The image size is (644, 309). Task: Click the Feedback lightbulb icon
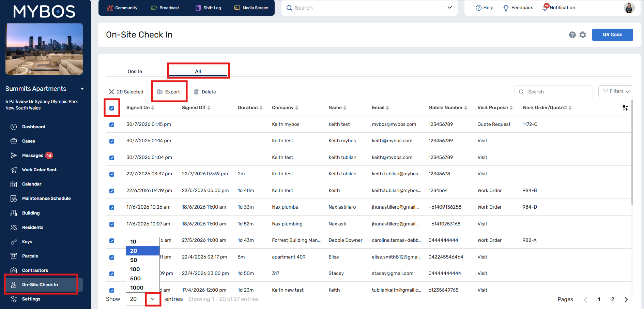pos(506,8)
